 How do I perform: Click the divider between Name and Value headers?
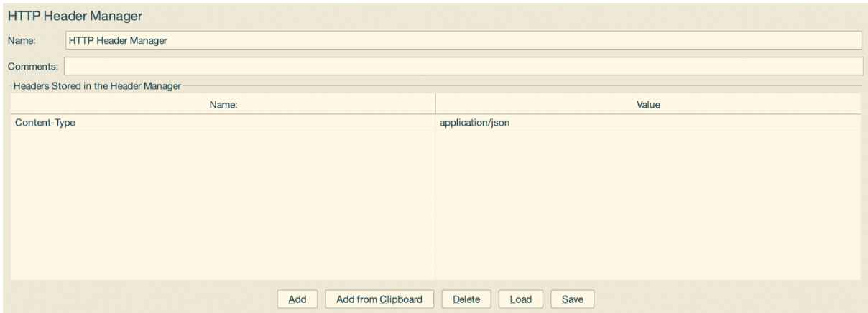click(435, 105)
